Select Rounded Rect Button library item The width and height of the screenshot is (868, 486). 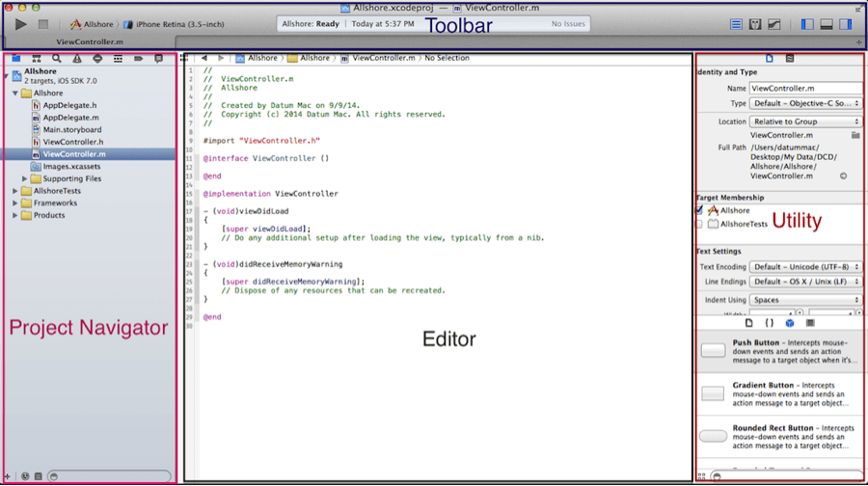[x=779, y=436]
